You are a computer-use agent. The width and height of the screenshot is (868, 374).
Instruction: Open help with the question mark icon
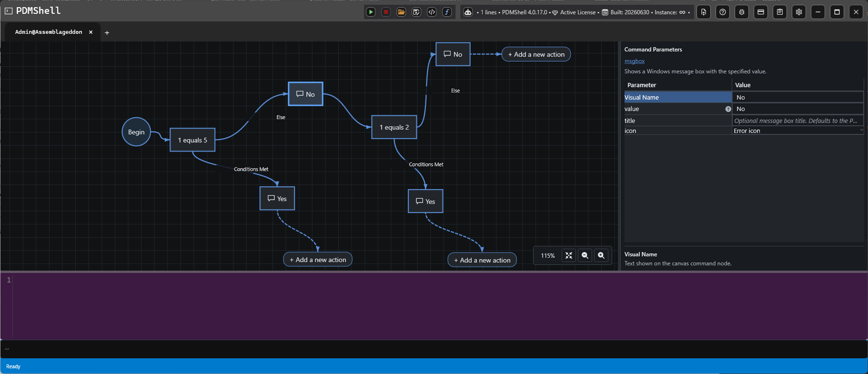(x=723, y=12)
